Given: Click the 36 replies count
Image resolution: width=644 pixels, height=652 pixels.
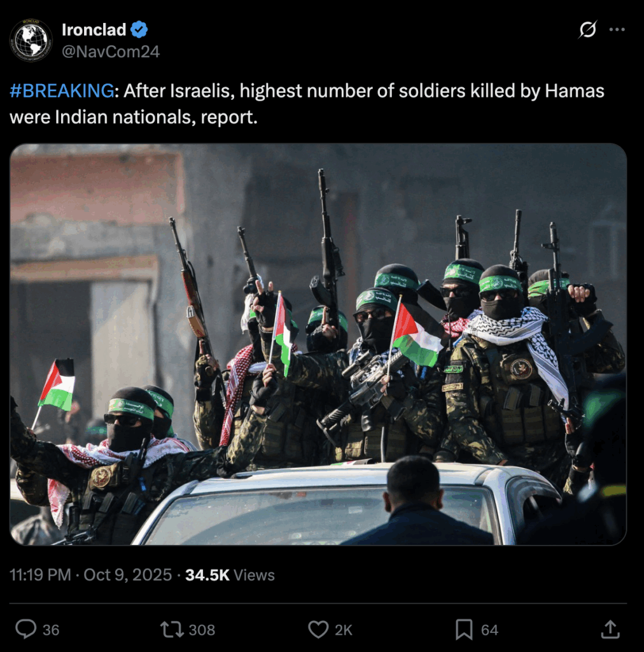Looking at the screenshot, I should point(51,630).
